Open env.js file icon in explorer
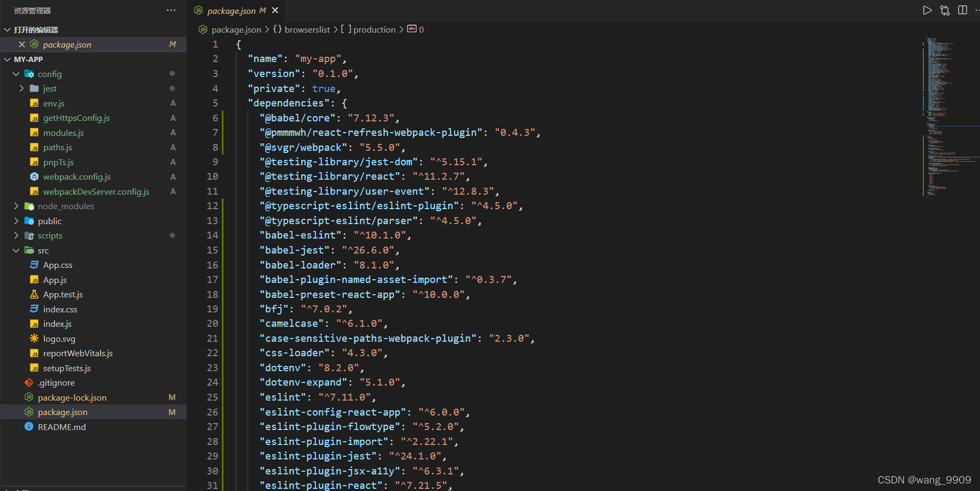This screenshot has width=980, height=491. pos(34,103)
